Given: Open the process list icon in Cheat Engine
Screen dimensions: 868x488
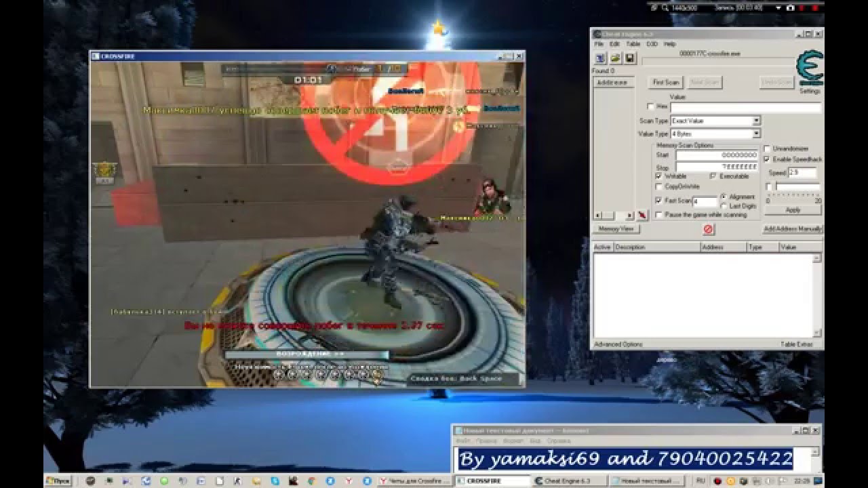Looking at the screenshot, I should (x=601, y=58).
